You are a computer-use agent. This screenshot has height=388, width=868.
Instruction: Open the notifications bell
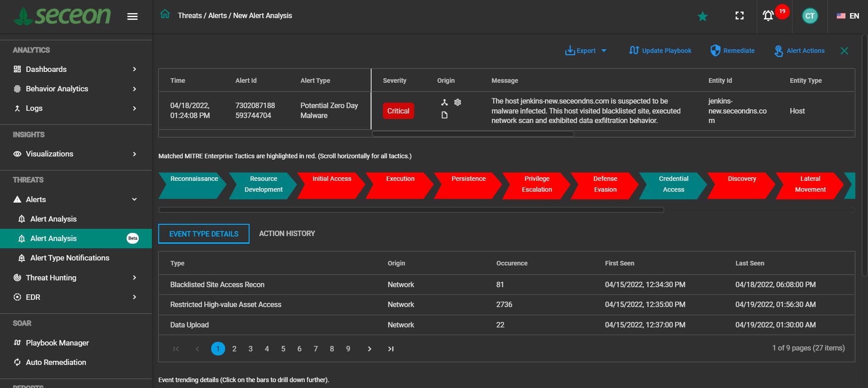pyautogui.click(x=768, y=16)
